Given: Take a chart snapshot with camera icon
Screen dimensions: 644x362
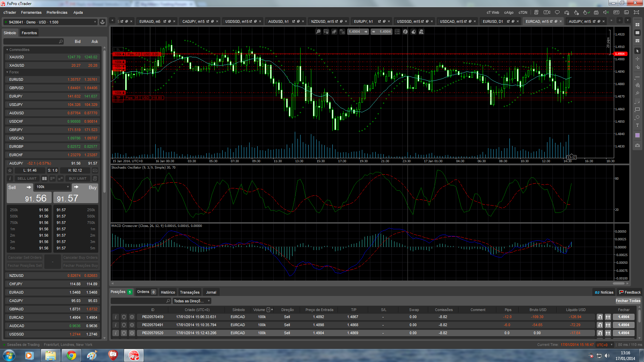Looking at the screenshot, I should click(637, 145).
